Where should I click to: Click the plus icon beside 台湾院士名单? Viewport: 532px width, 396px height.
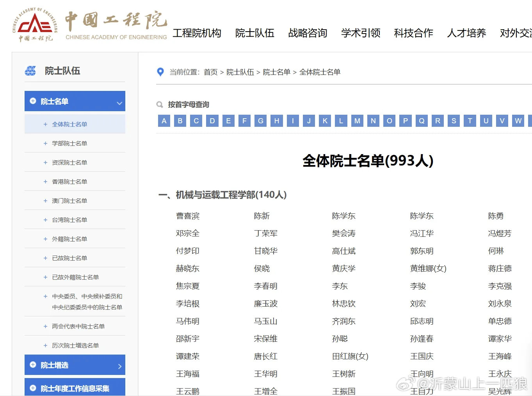[x=45, y=220]
